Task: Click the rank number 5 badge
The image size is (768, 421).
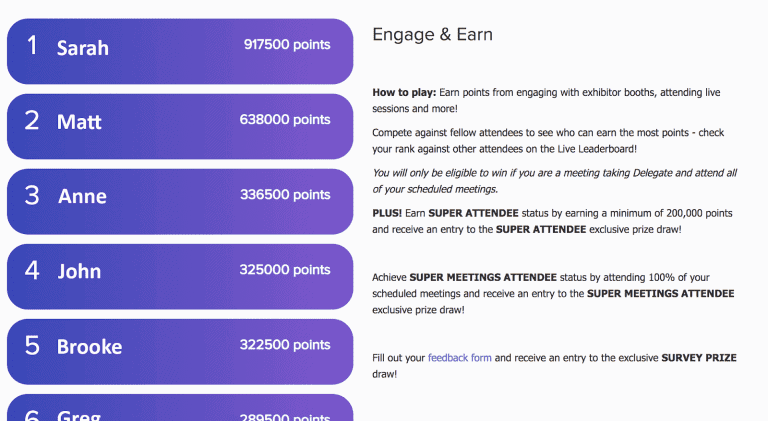Action: [32, 346]
